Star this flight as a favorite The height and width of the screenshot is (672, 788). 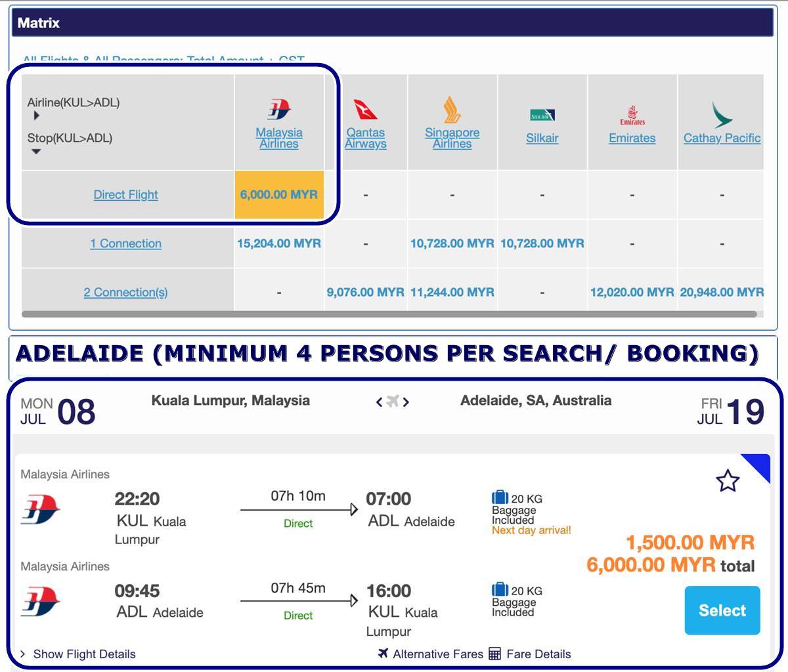[x=728, y=481]
